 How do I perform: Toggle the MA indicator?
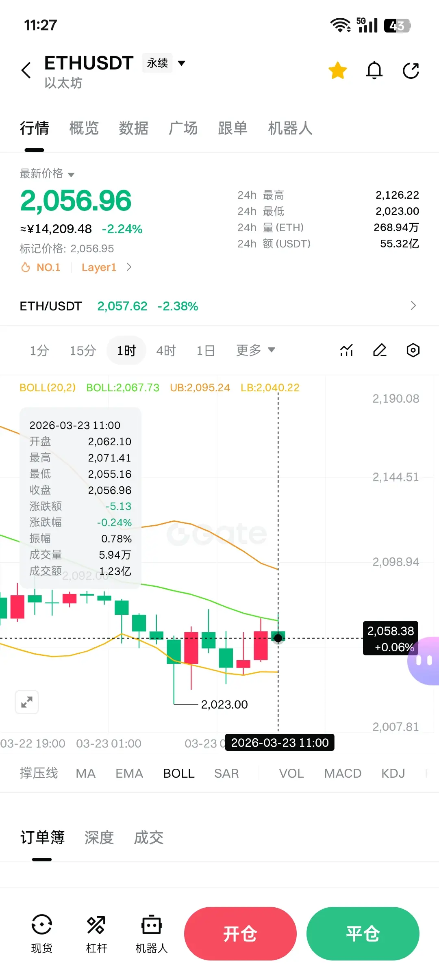(x=86, y=773)
